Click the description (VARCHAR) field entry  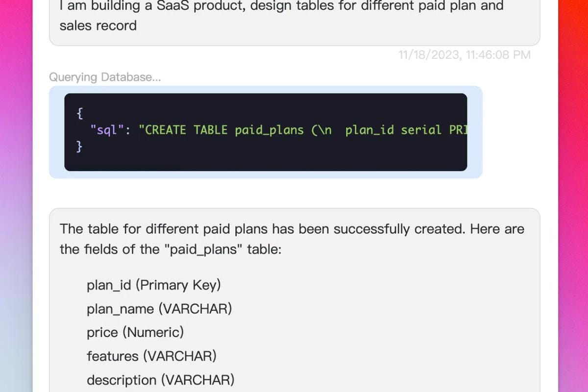click(161, 380)
